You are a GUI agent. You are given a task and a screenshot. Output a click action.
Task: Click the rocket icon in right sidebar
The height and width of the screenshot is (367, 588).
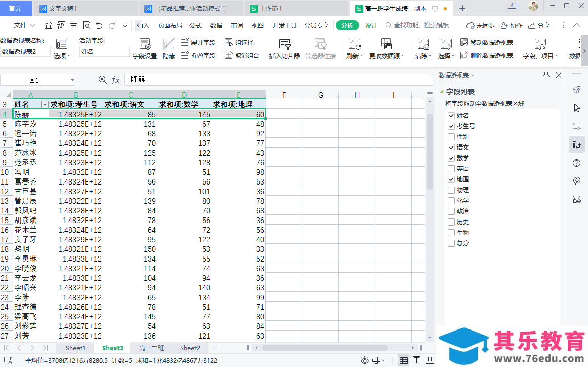click(x=577, y=90)
